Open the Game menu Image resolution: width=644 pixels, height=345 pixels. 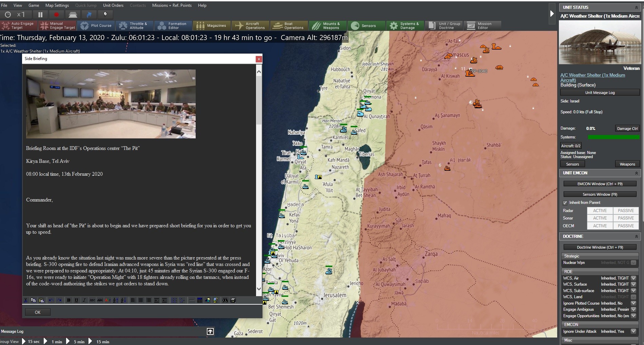pyautogui.click(x=34, y=5)
